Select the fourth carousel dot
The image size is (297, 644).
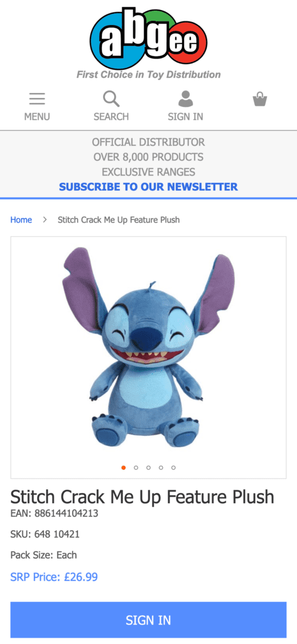point(161,467)
